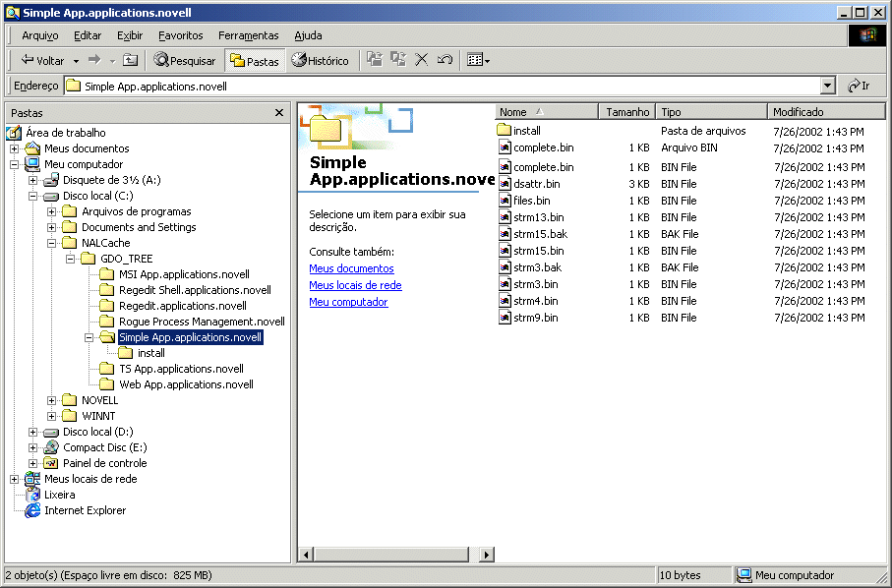This screenshot has height=588, width=892.
Task: Click the Meus locais de rede link
Action: pos(355,285)
